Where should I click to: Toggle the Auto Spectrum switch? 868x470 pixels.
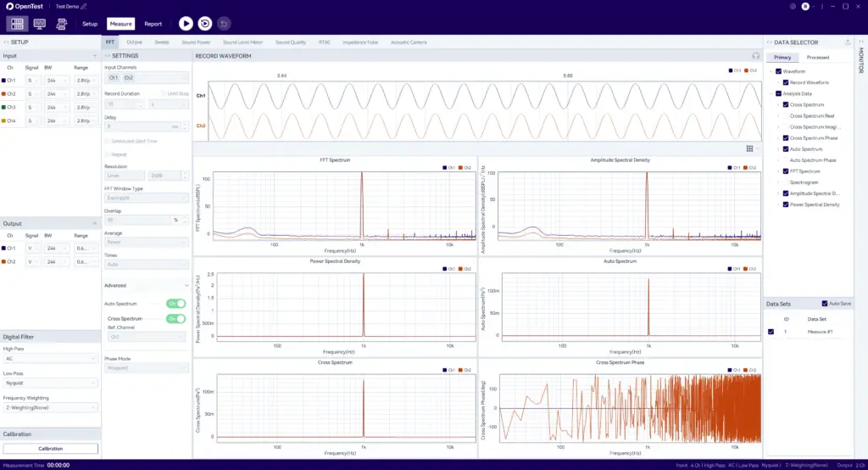pyautogui.click(x=175, y=303)
